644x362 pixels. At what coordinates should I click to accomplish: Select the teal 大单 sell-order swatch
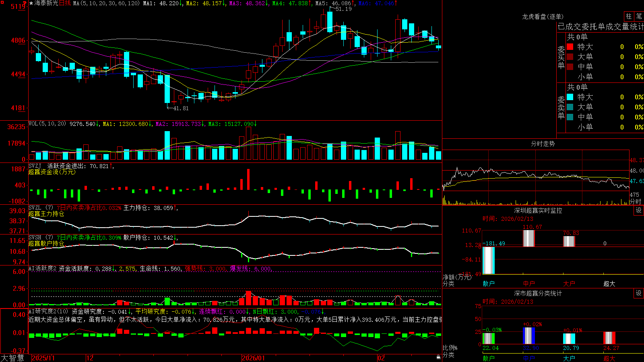click(x=570, y=107)
